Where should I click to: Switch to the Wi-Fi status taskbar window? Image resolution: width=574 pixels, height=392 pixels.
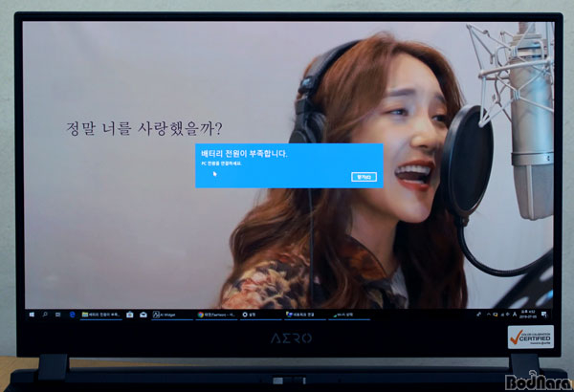(x=349, y=315)
